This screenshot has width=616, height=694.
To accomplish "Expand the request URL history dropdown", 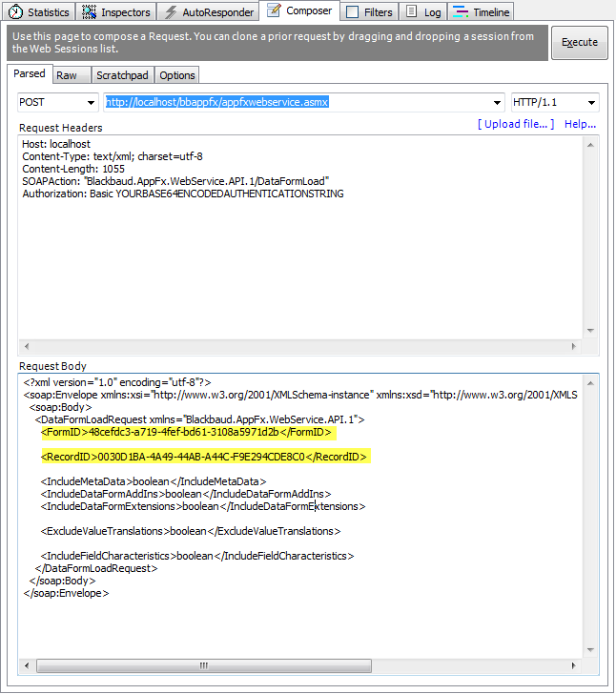I will pyautogui.click(x=497, y=103).
